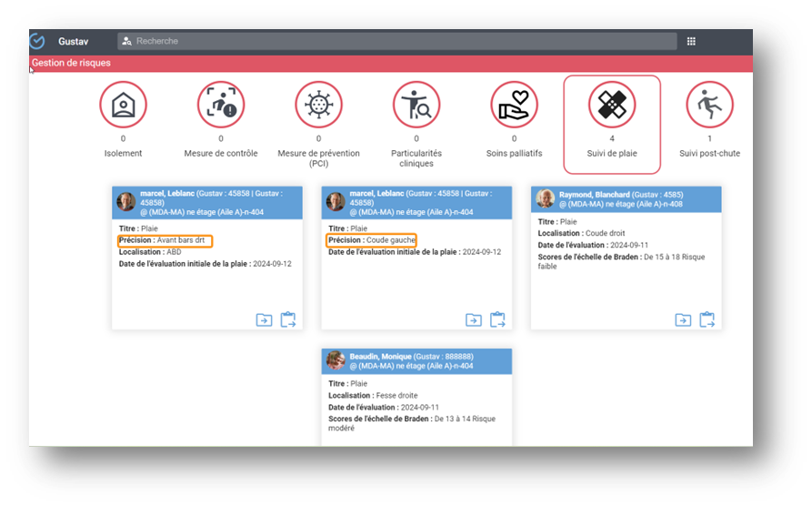Click the Gestion de risques header title
This screenshot has height=506, width=812.
point(71,64)
